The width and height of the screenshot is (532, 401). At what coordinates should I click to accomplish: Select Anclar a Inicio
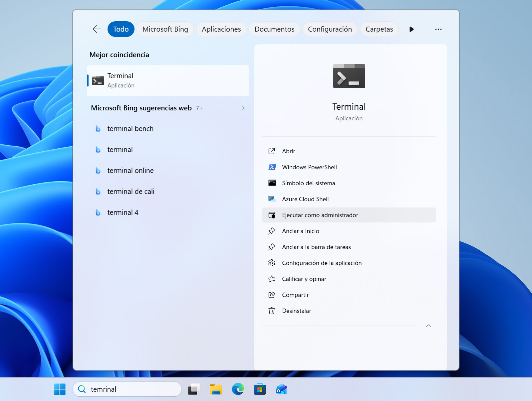point(349,231)
